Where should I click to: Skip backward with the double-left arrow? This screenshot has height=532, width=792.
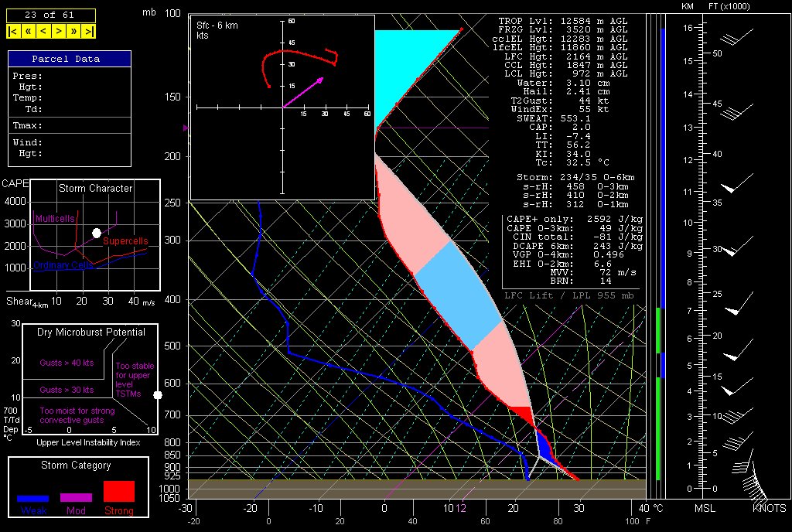coord(28,32)
